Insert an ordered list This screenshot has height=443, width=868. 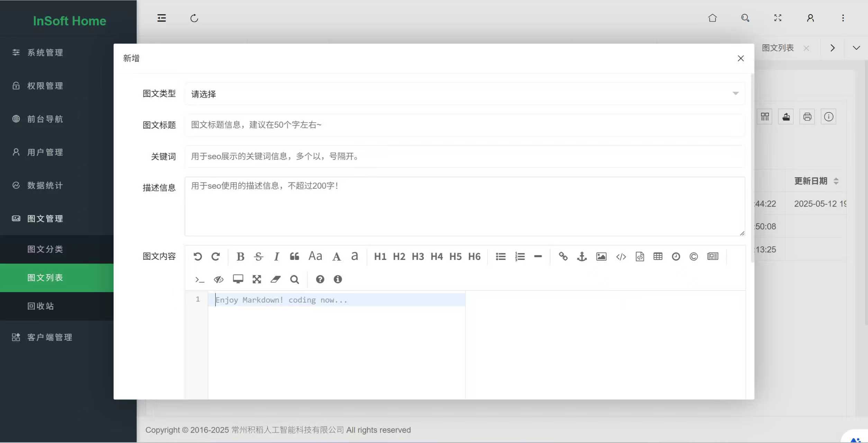click(x=520, y=256)
